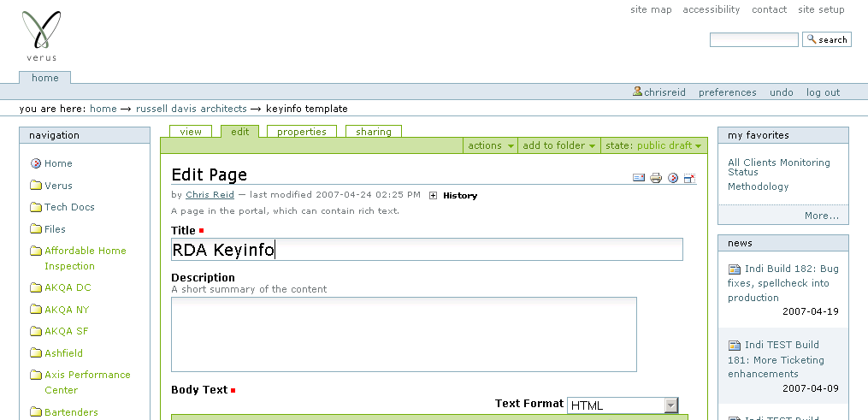
Task: Click the Tech Docs folder icon
Action: point(36,207)
